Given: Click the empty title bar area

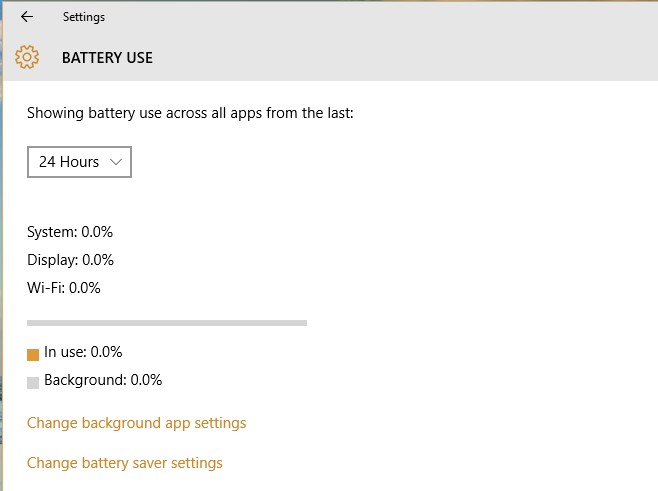Looking at the screenshot, I should click(380, 17).
